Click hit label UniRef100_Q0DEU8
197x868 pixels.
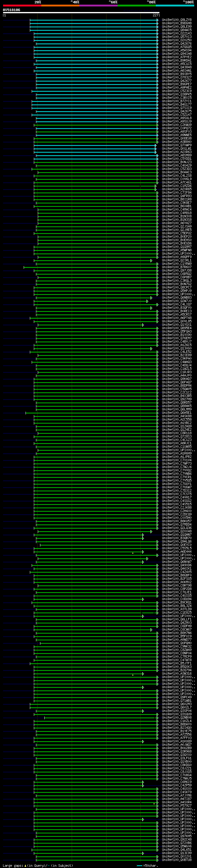point(177,138)
